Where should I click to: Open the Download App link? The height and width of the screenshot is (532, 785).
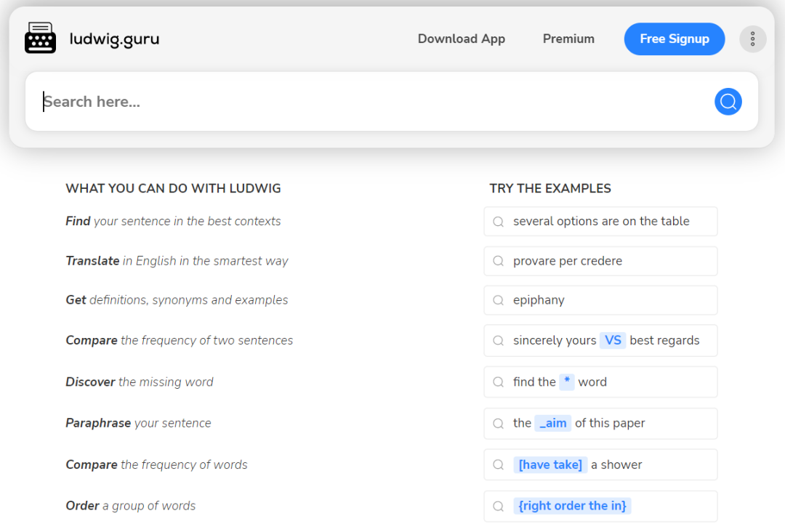pyautogui.click(x=461, y=39)
